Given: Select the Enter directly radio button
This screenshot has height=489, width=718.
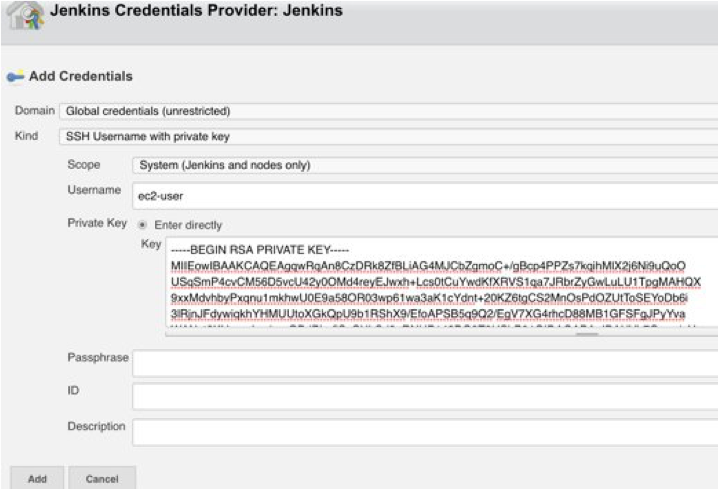Looking at the screenshot, I should coord(142,225).
